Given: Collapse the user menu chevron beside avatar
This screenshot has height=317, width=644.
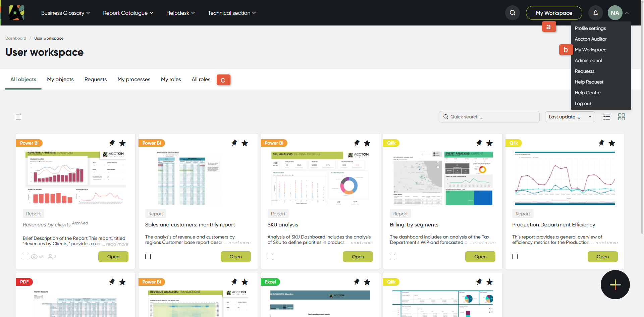Looking at the screenshot, I should (627, 13).
